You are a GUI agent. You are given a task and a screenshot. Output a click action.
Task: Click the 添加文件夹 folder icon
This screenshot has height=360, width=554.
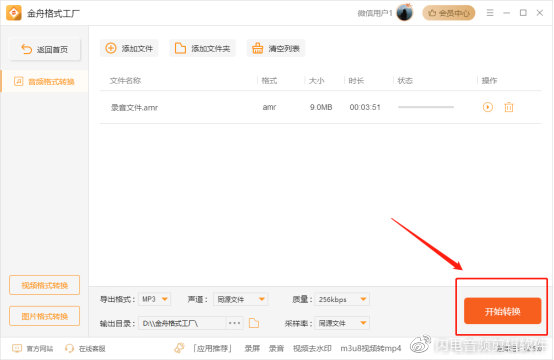tap(180, 48)
